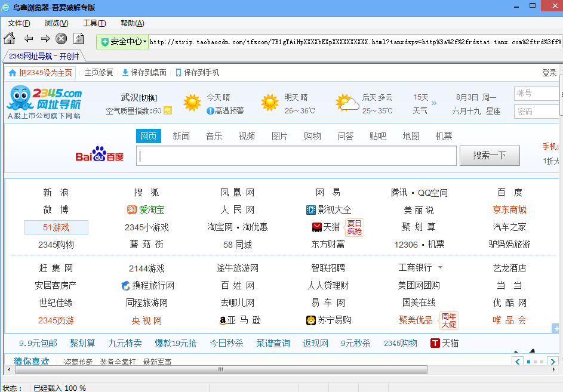Click the 影视大全 film icon
563x392 pixels.
310,210
